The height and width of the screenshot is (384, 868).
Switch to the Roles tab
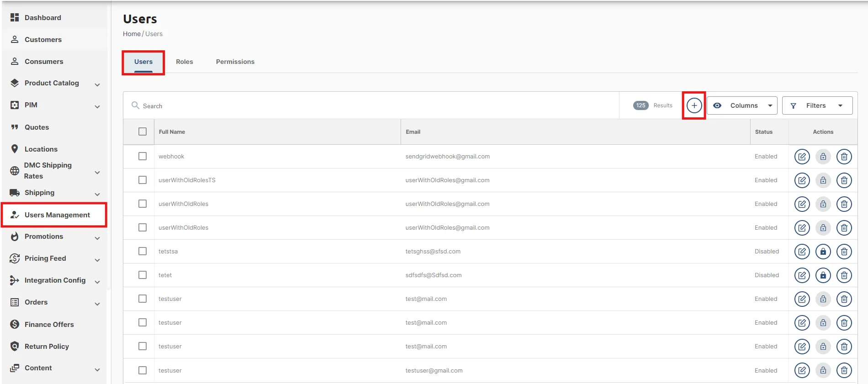point(185,62)
